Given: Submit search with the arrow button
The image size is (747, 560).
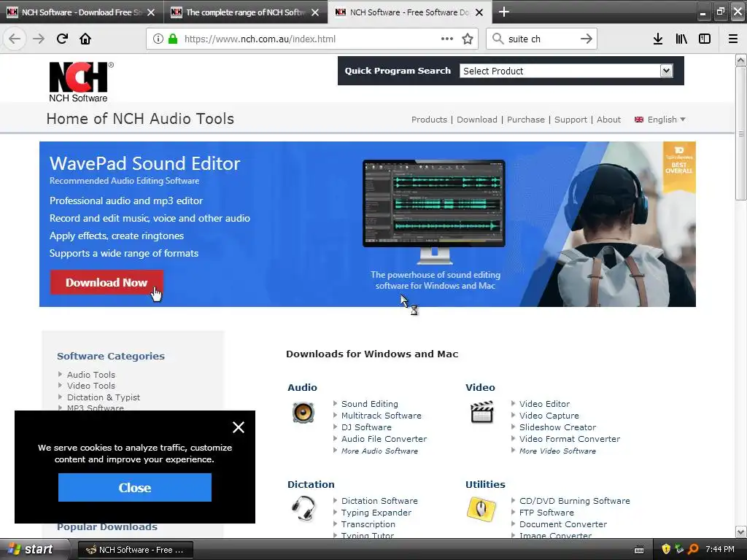Looking at the screenshot, I should click(587, 39).
